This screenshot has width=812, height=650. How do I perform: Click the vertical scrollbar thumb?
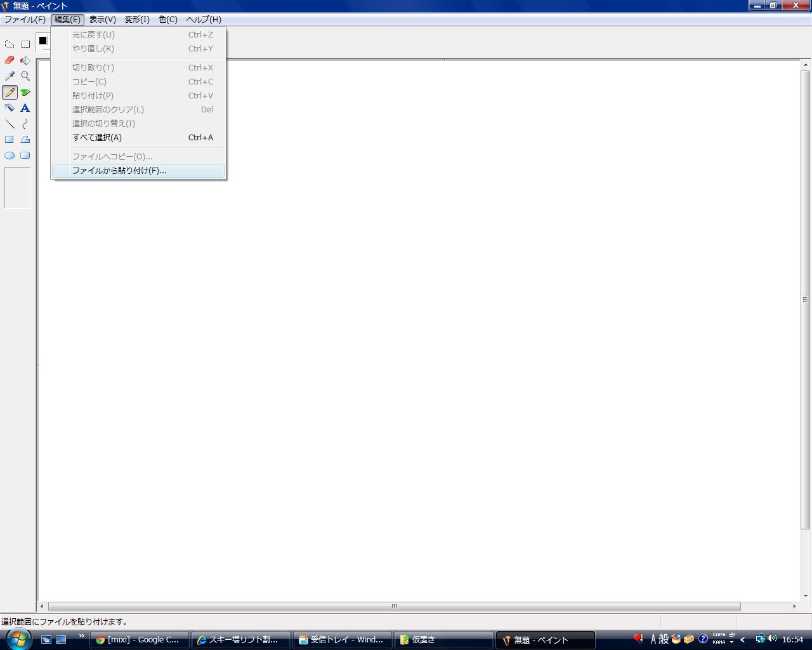click(x=806, y=300)
